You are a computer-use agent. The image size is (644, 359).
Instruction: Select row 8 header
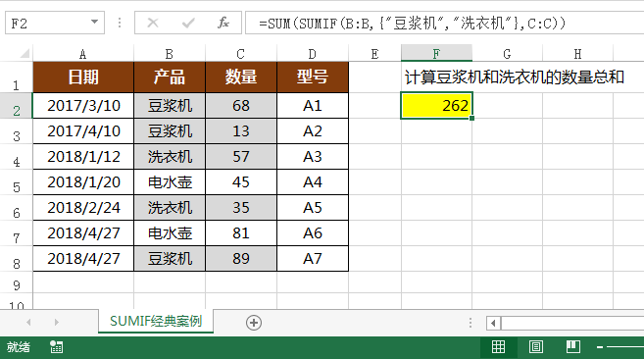(x=17, y=259)
